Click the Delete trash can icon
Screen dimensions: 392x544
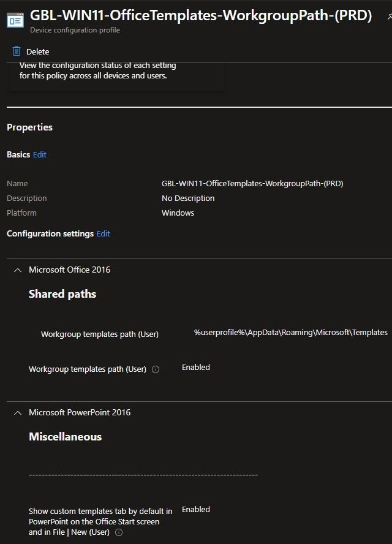[x=17, y=51]
